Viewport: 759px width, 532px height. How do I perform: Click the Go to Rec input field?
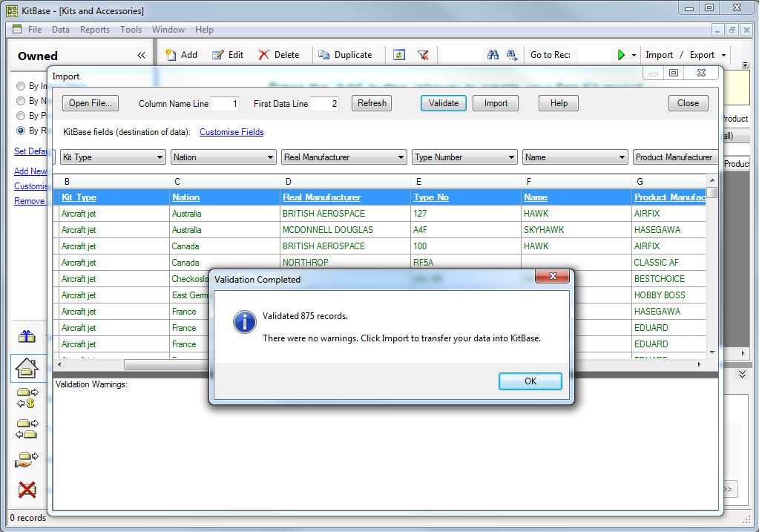point(594,55)
